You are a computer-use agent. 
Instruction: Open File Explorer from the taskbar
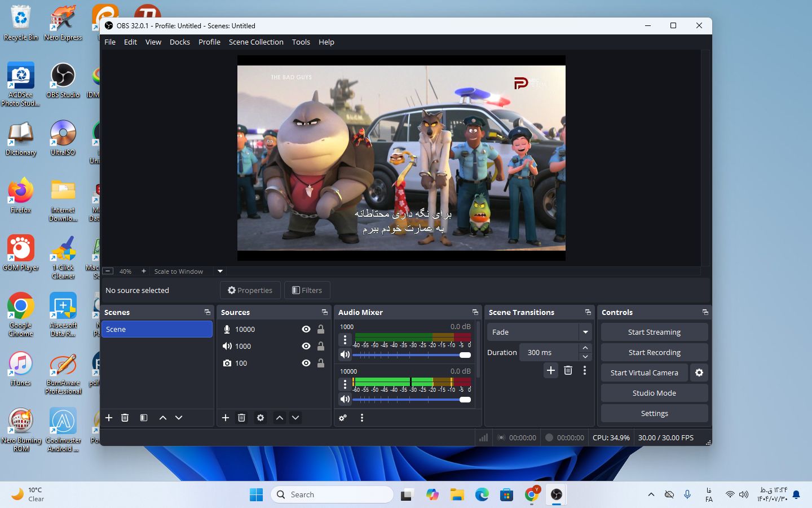click(x=457, y=494)
